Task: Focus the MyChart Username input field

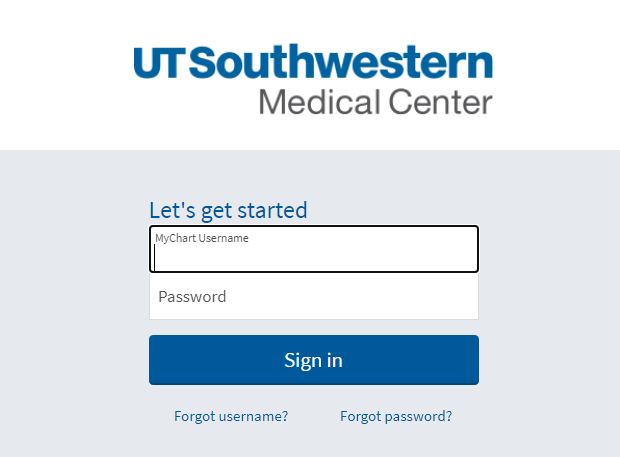Action: [x=314, y=249]
